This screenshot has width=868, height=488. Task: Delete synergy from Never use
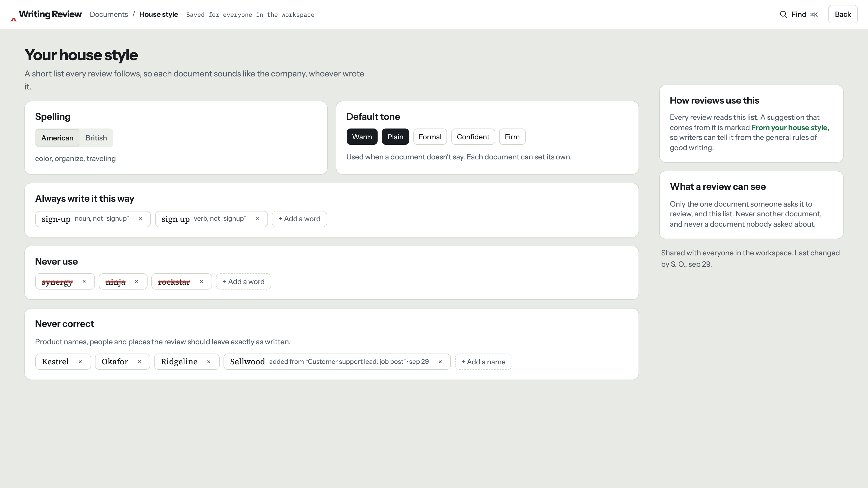point(84,282)
